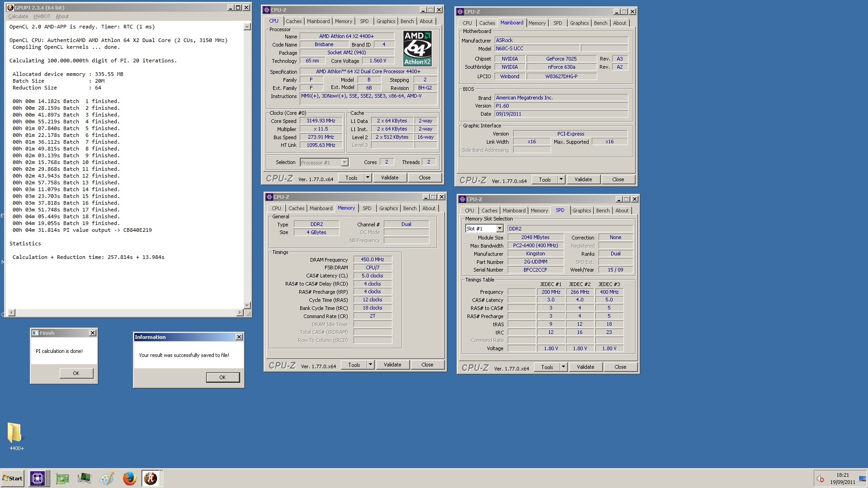
Task: Click the taskbar clock showing 18:21
Action: click(842, 475)
